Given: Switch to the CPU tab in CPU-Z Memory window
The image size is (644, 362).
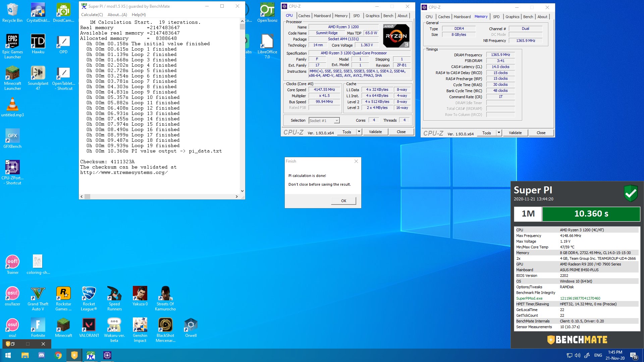Looking at the screenshot, I should pyautogui.click(x=429, y=17).
